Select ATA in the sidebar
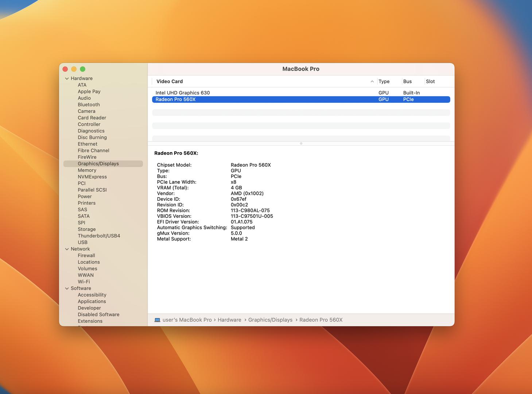 [x=82, y=85]
